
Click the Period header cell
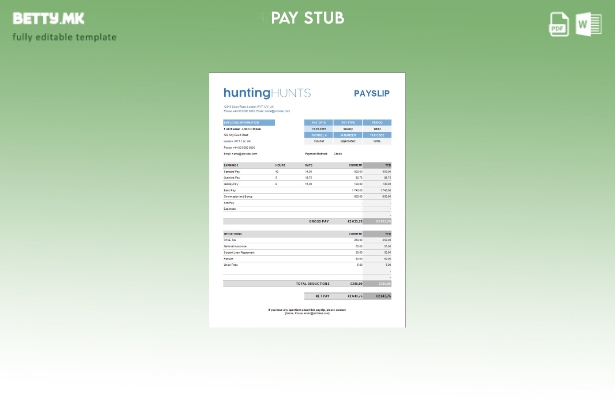pos(377,122)
